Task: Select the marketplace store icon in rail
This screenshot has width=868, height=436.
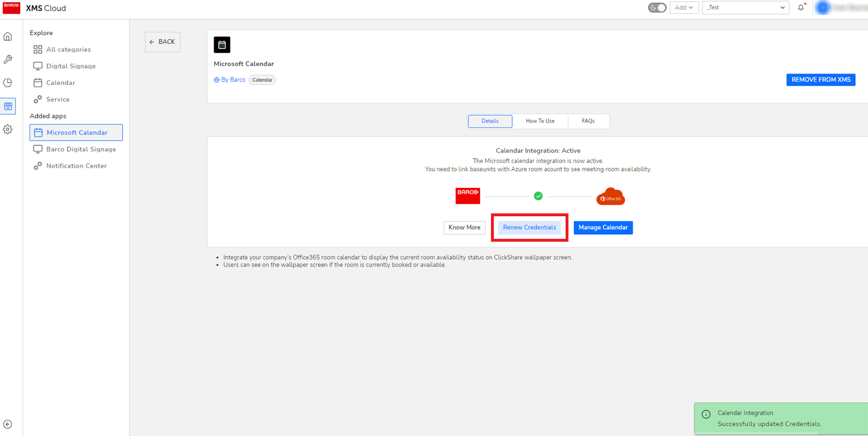Action: tap(8, 106)
